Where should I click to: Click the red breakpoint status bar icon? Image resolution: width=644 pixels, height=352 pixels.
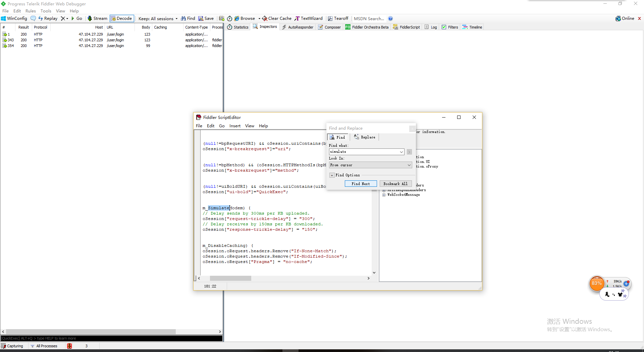[x=69, y=346]
